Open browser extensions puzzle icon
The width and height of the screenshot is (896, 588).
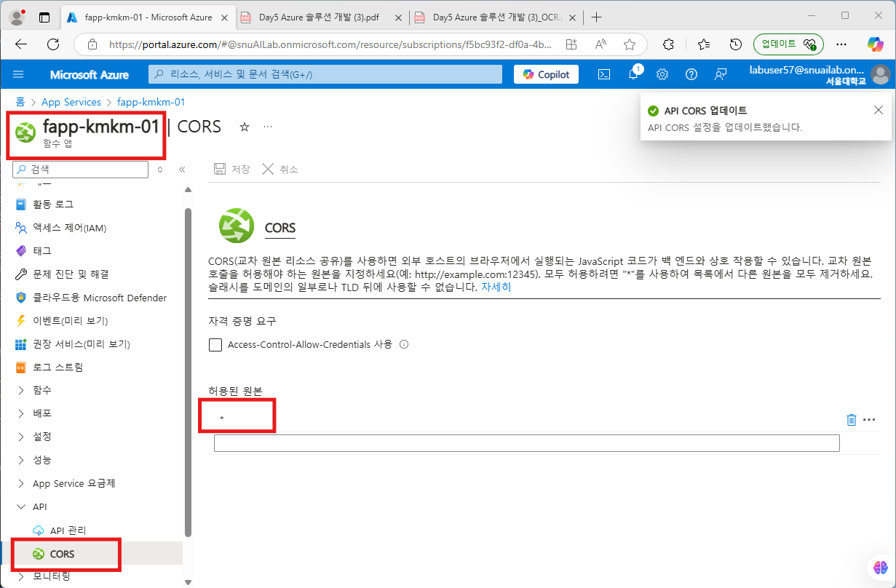(669, 44)
